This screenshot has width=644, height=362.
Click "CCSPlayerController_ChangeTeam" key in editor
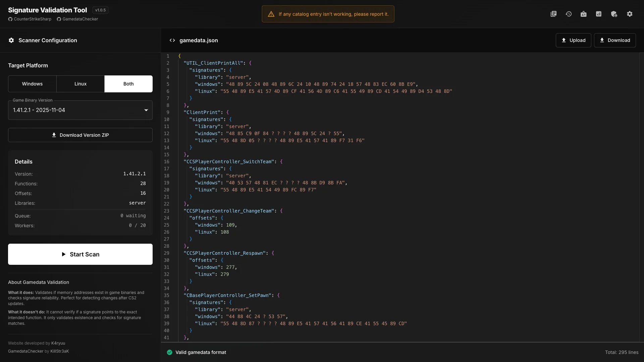[229, 211]
